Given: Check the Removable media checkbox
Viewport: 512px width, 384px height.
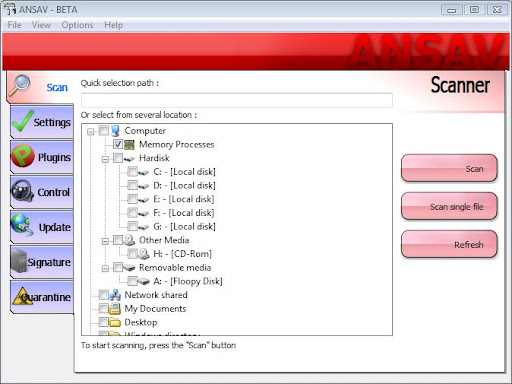Looking at the screenshot, I should (x=118, y=267).
